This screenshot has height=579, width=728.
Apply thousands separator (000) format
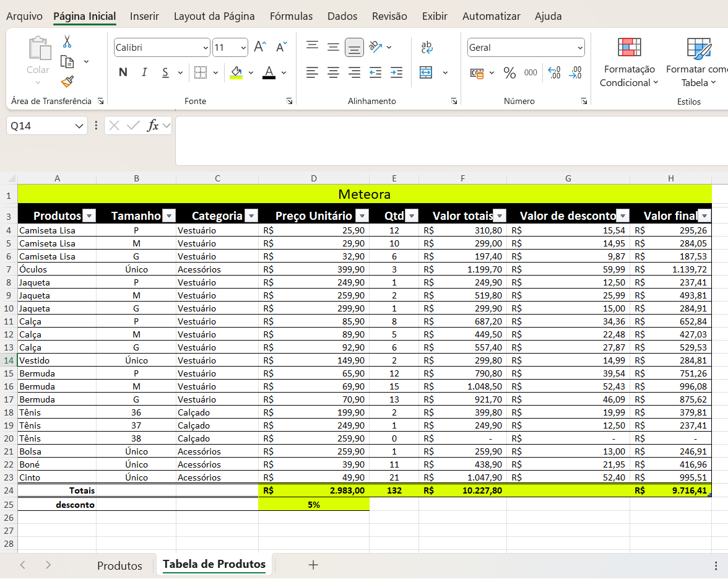pos(530,73)
